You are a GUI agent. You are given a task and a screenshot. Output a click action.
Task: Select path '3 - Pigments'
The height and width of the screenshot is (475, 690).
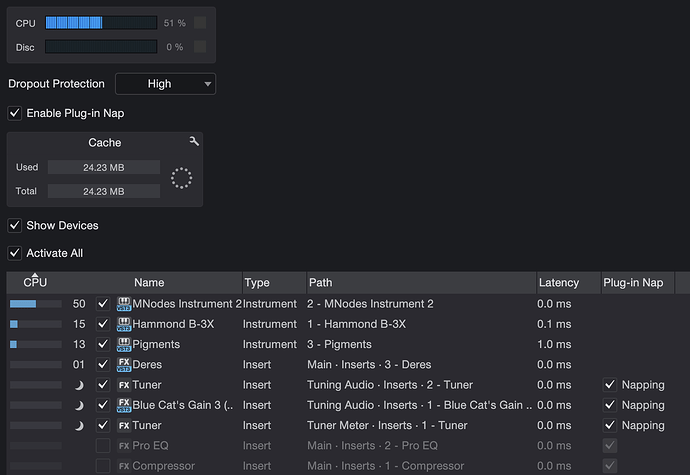pyautogui.click(x=339, y=344)
